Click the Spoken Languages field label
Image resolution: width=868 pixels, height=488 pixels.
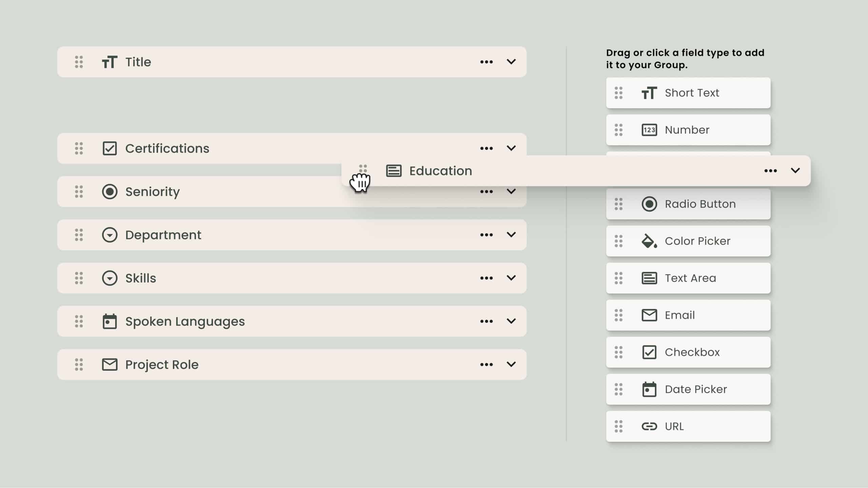coord(185,321)
